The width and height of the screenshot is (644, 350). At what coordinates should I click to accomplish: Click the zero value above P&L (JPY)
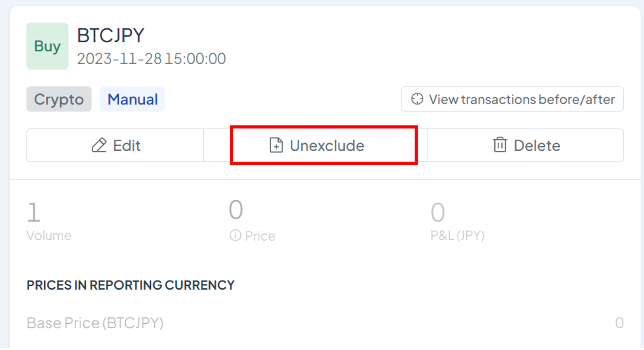pos(438,213)
